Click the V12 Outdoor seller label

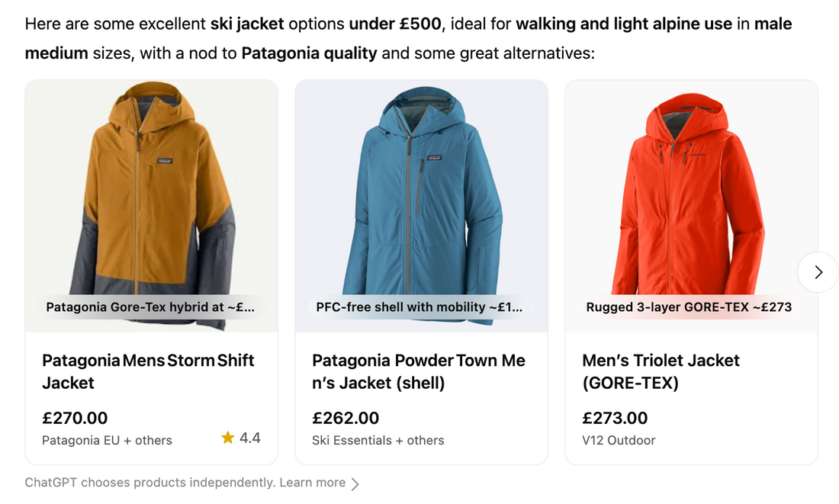tap(619, 441)
